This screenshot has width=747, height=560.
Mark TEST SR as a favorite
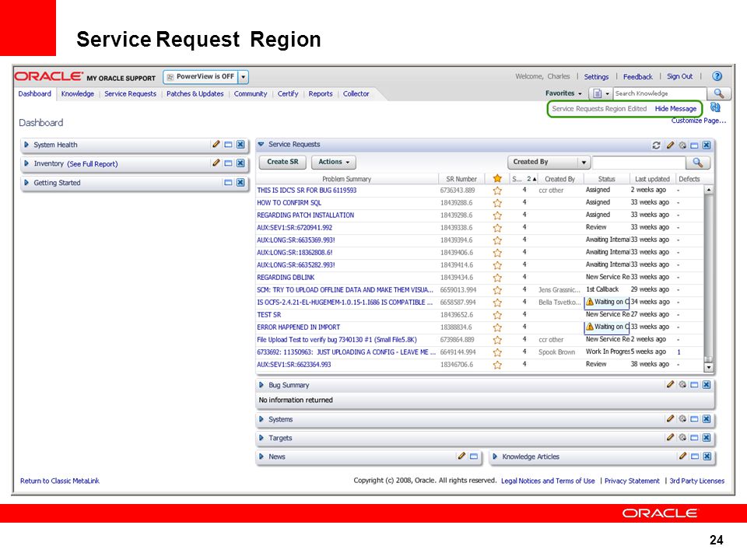pyautogui.click(x=497, y=315)
